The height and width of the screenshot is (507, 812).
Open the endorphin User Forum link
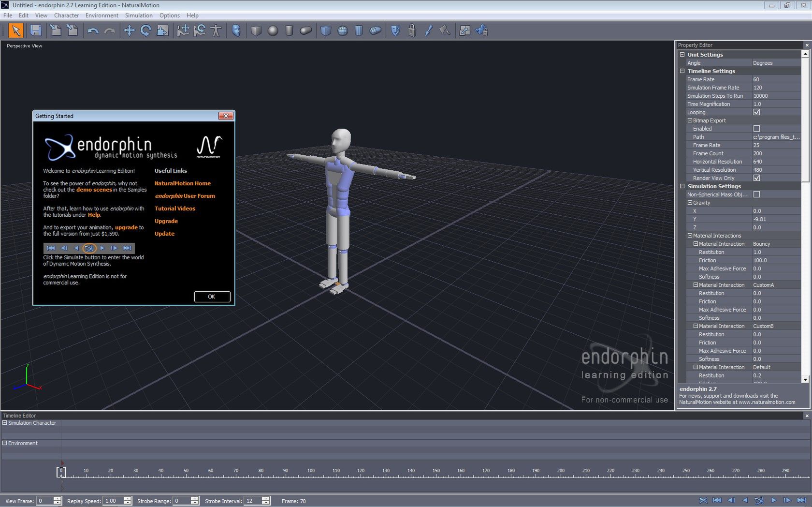point(185,196)
